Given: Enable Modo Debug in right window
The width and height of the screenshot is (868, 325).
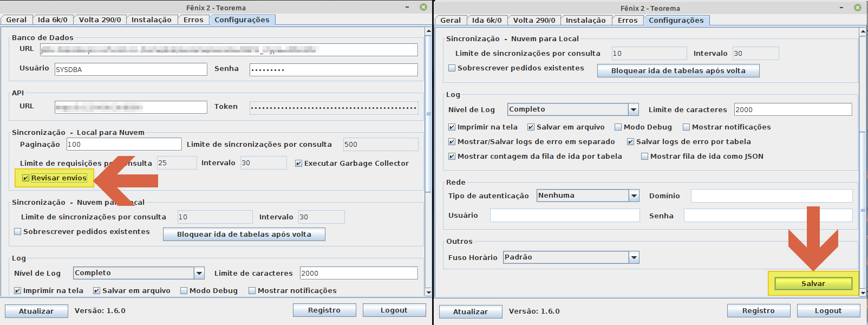Looking at the screenshot, I should coord(618,127).
